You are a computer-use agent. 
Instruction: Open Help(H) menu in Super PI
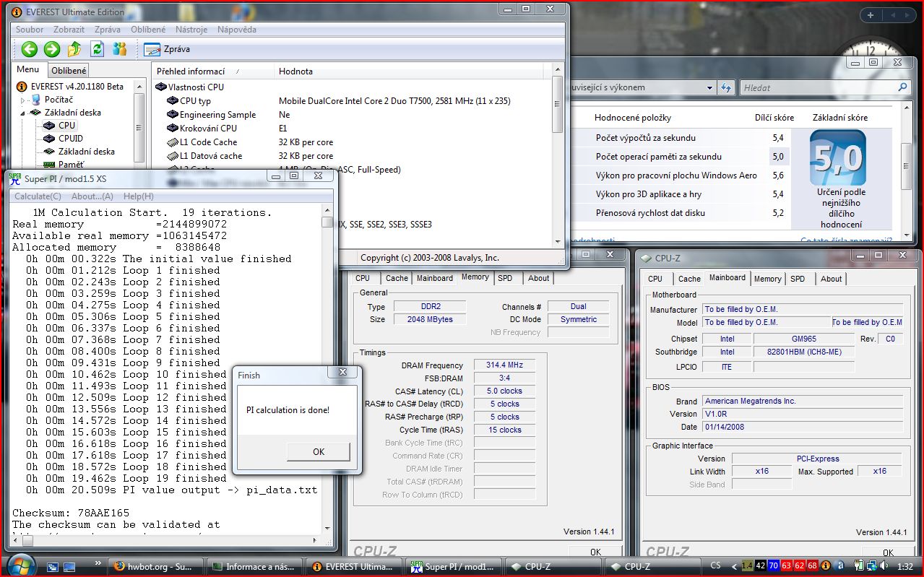click(138, 196)
